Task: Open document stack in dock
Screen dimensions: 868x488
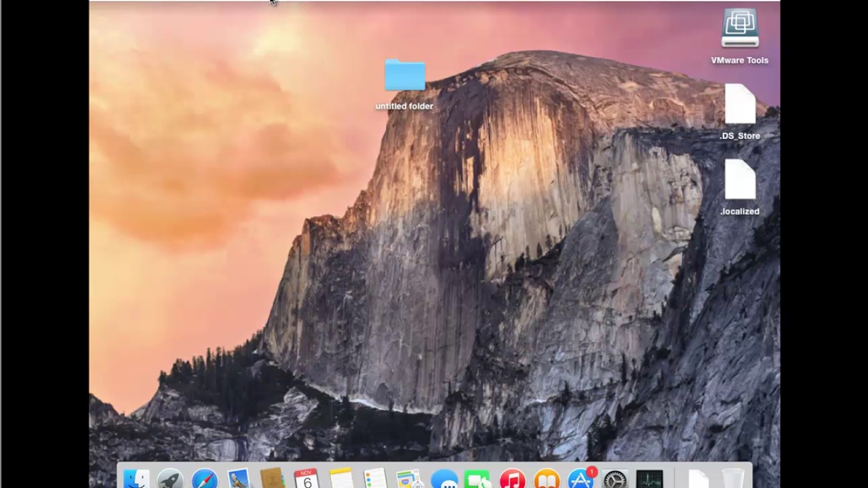Action: click(x=698, y=479)
